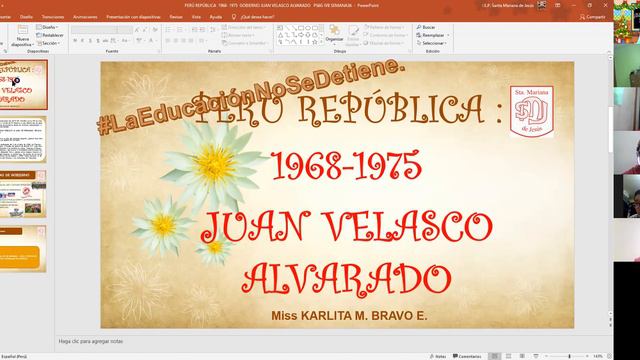Click the ¿Qué desea hacer? search box
The image size is (640, 360).
point(257,17)
